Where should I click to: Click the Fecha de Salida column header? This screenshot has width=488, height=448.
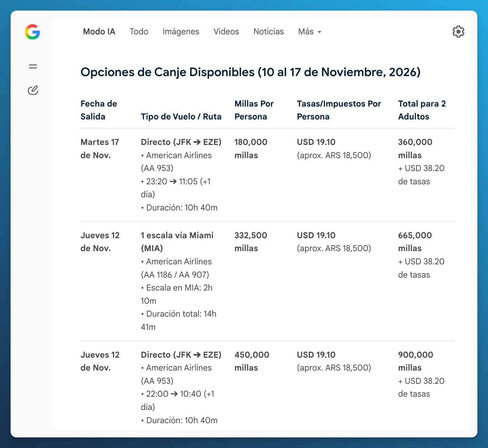pyautogui.click(x=99, y=110)
